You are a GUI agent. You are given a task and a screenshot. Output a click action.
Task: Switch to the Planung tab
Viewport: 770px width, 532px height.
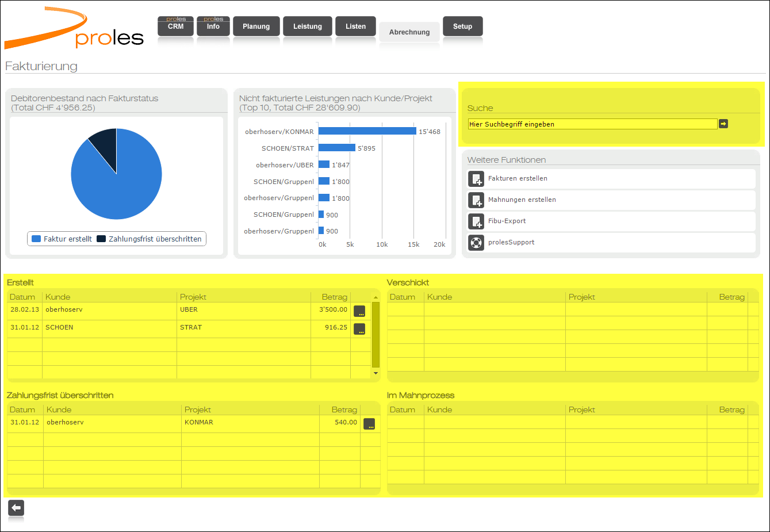click(256, 26)
